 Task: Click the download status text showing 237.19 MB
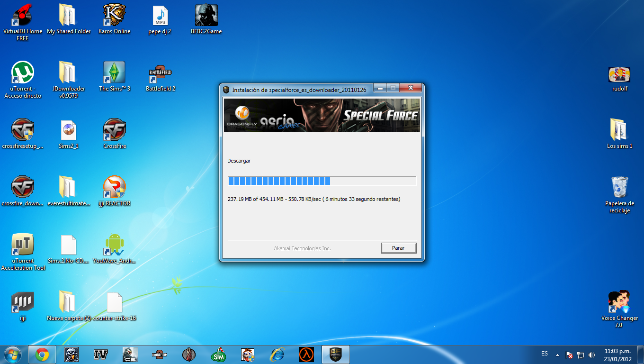[x=314, y=199]
